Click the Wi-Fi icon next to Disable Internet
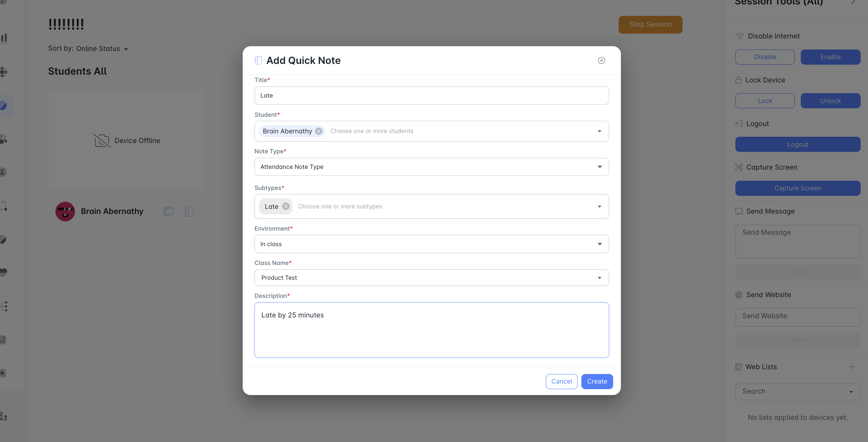 coord(739,36)
